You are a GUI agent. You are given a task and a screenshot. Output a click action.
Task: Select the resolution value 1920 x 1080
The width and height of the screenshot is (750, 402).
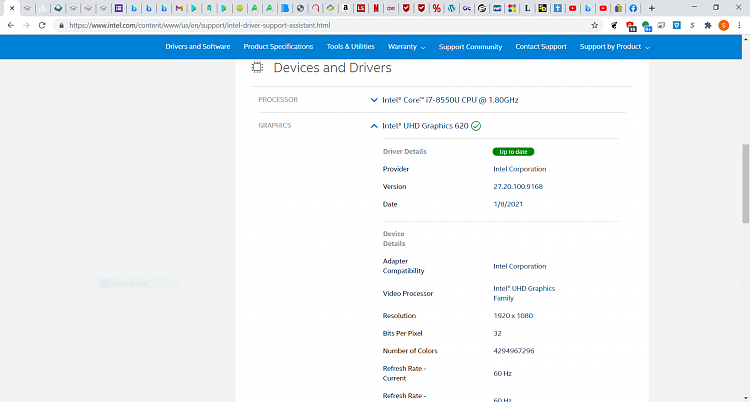point(513,316)
